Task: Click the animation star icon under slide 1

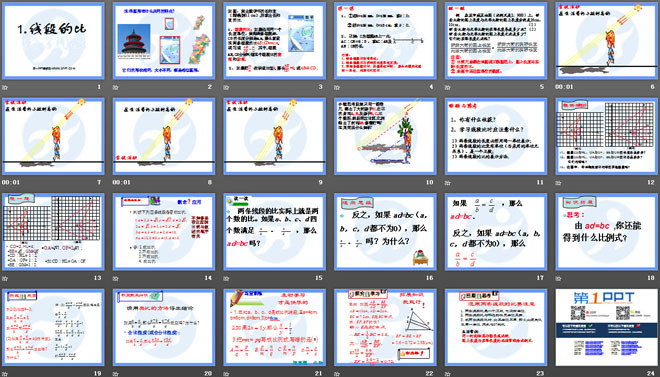Action: [x=5, y=87]
